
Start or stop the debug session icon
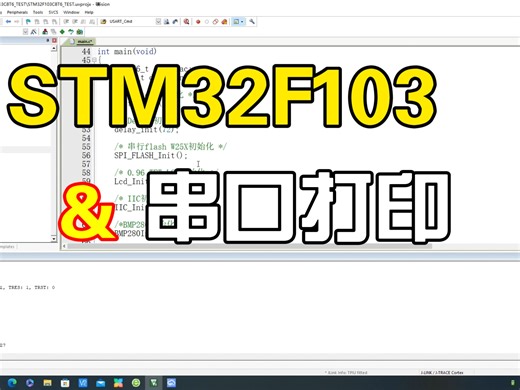[x=187, y=22]
